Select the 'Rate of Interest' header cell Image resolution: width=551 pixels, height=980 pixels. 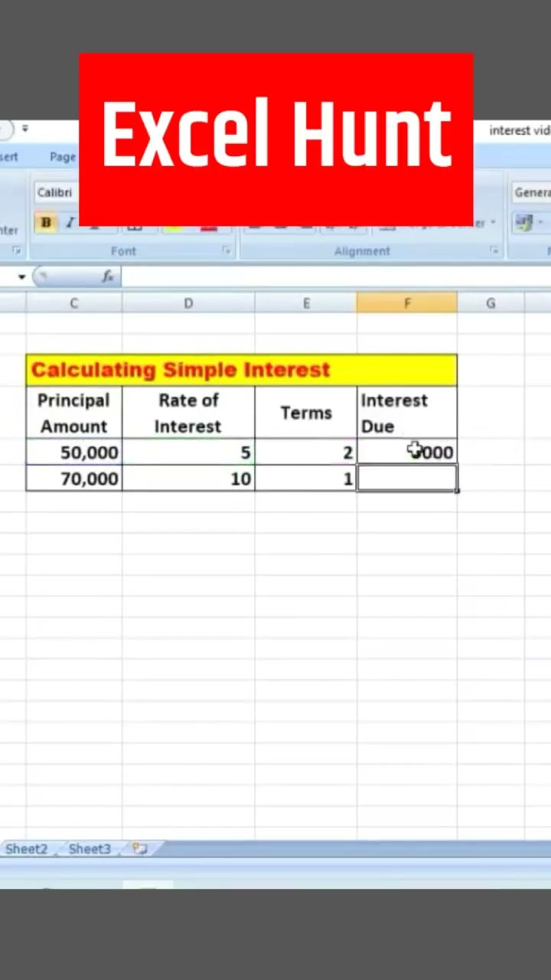(188, 413)
